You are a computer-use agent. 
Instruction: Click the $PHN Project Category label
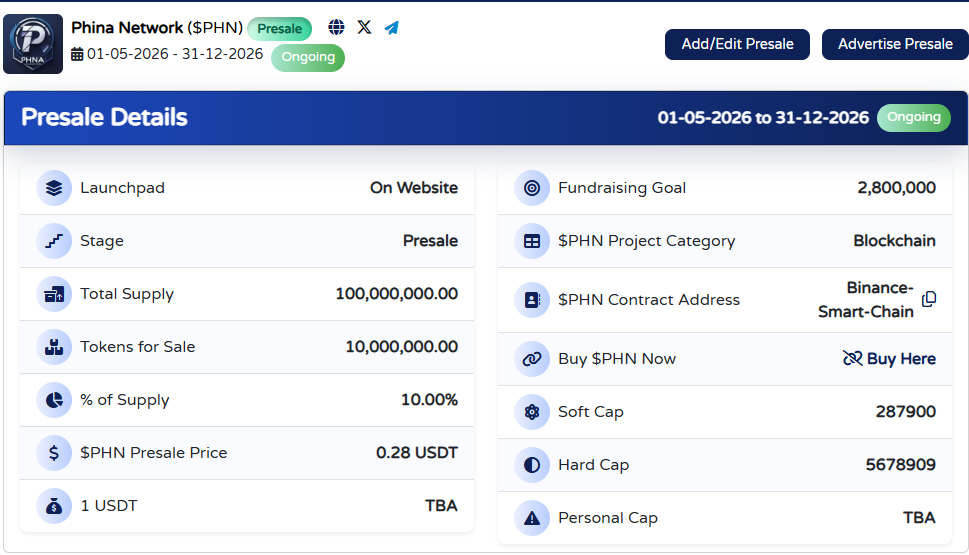coord(646,241)
